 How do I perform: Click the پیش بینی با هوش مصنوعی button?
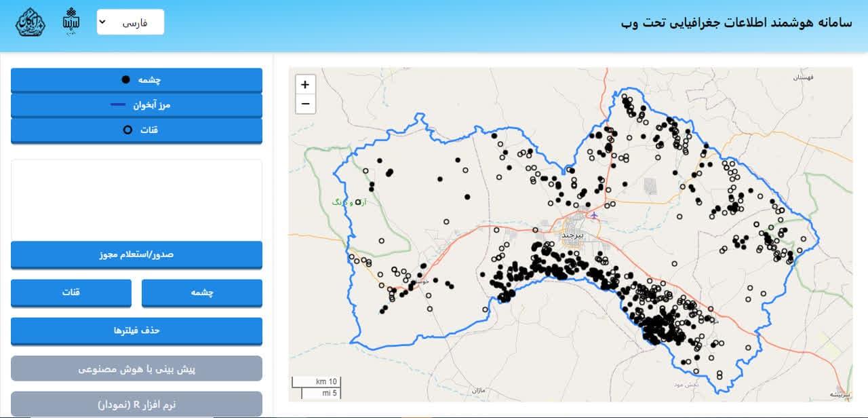136,369
